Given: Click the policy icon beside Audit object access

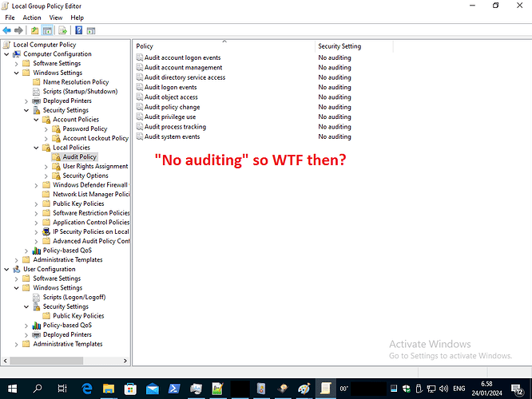Looking at the screenshot, I should click(140, 97).
